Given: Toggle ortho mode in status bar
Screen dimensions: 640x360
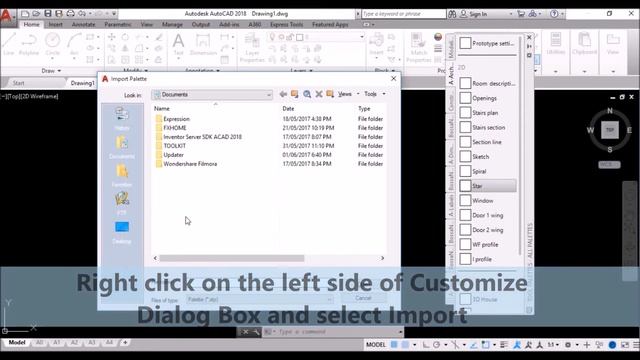Looking at the screenshot, I should 426,345.
